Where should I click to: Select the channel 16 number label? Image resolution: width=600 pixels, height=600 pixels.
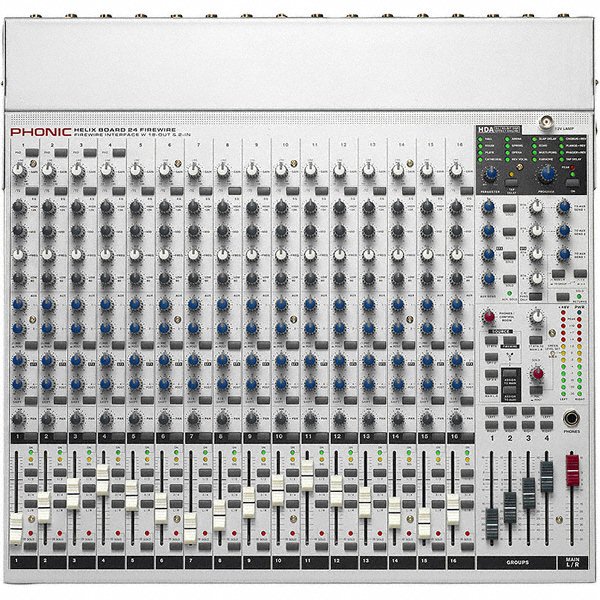point(456,438)
